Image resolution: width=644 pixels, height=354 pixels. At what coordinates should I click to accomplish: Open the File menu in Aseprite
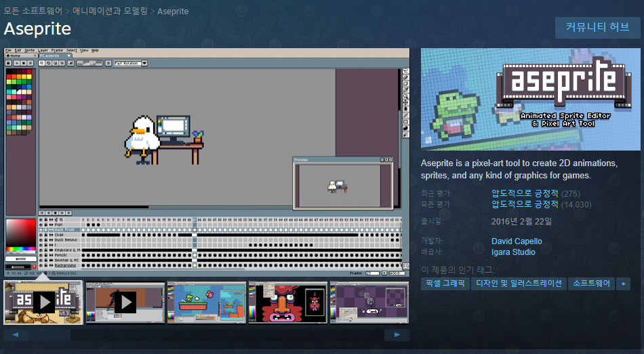click(x=9, y=50)
